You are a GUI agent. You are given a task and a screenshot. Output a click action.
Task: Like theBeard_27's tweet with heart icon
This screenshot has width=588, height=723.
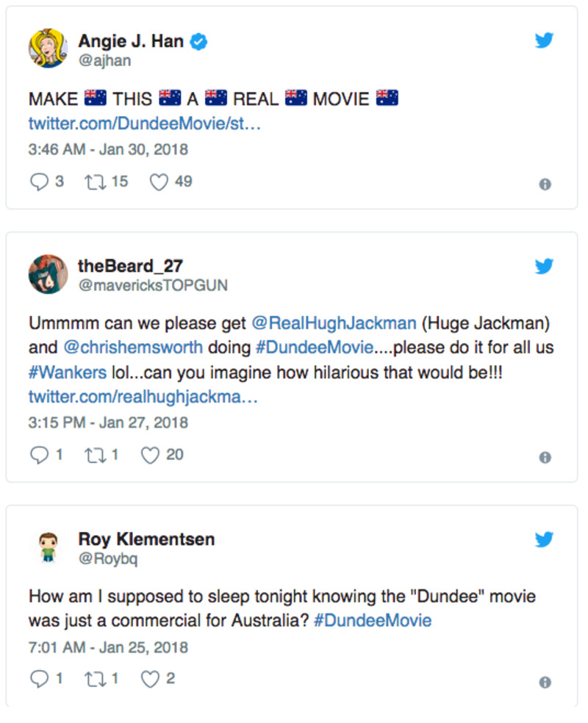pyautogui.click(x=150, y=456)
